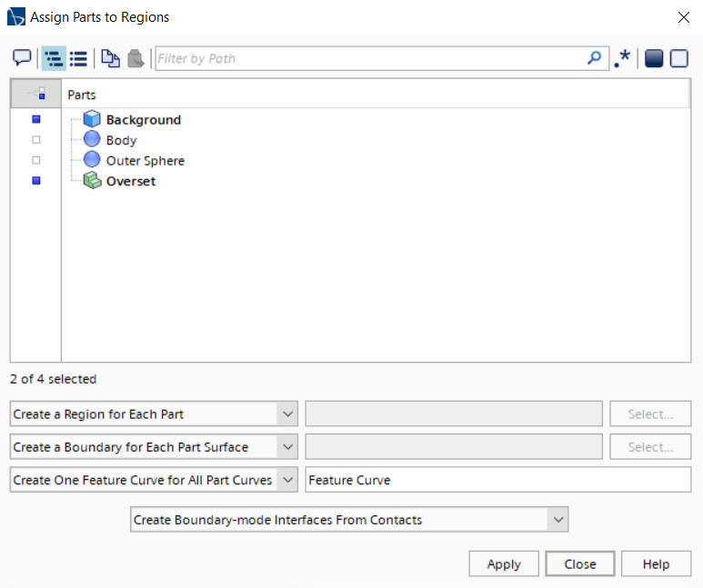Click the empty square deselect-all icon
The height and width of the screenshot is (588, 703).
click(678, 58)
